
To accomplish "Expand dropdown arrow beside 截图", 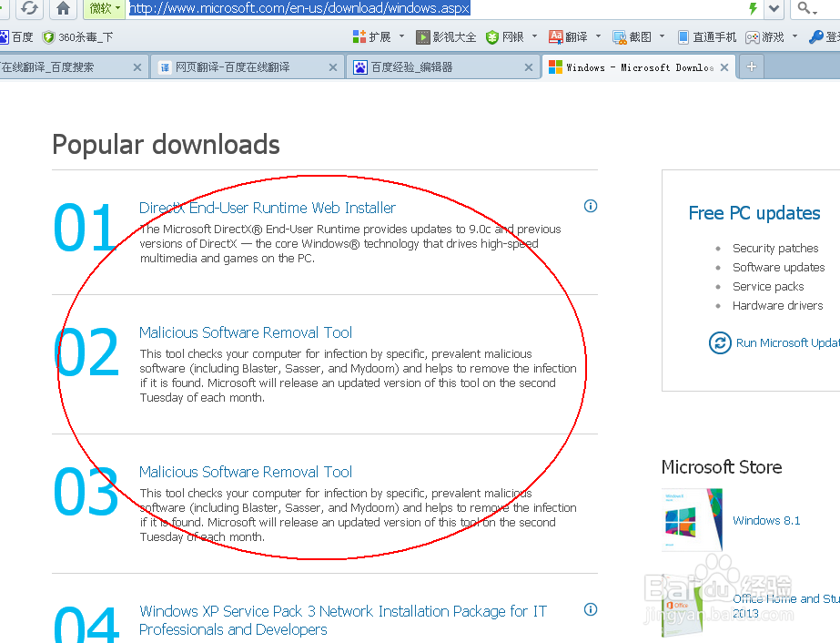I will click(x=663, y=36).
